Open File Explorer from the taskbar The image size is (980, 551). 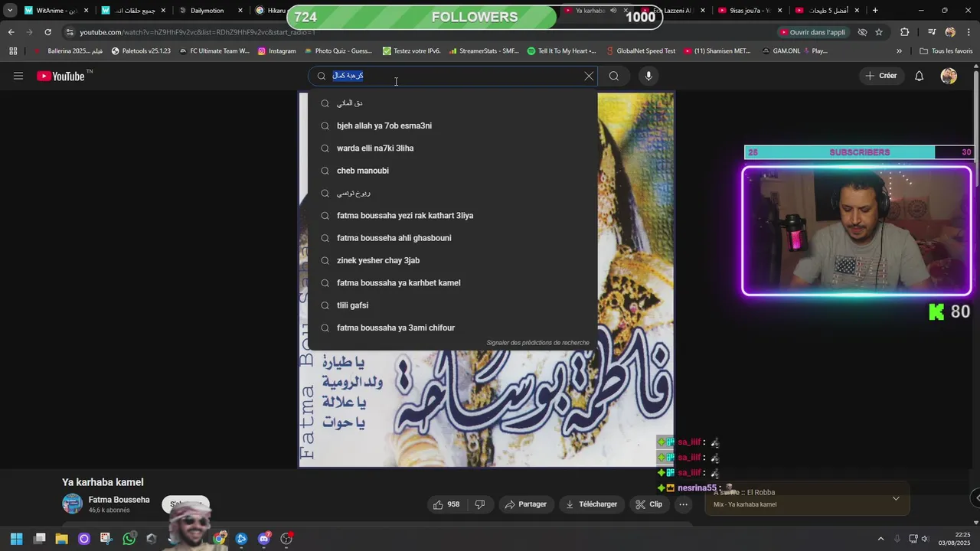click(61, 539)
